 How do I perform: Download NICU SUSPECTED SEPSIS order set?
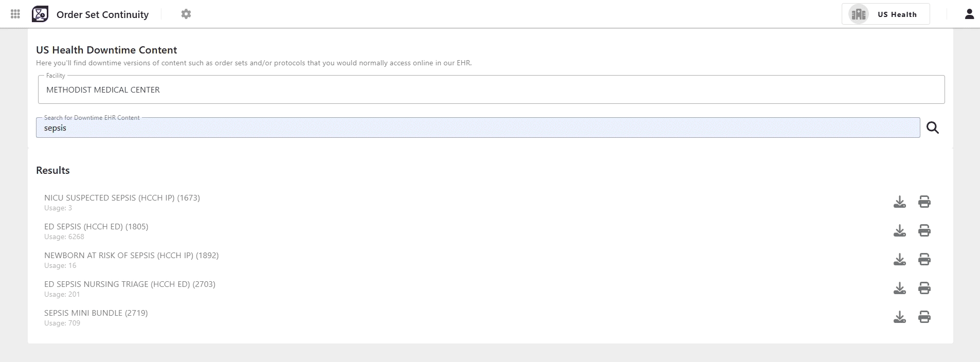(x=900, y=202)
